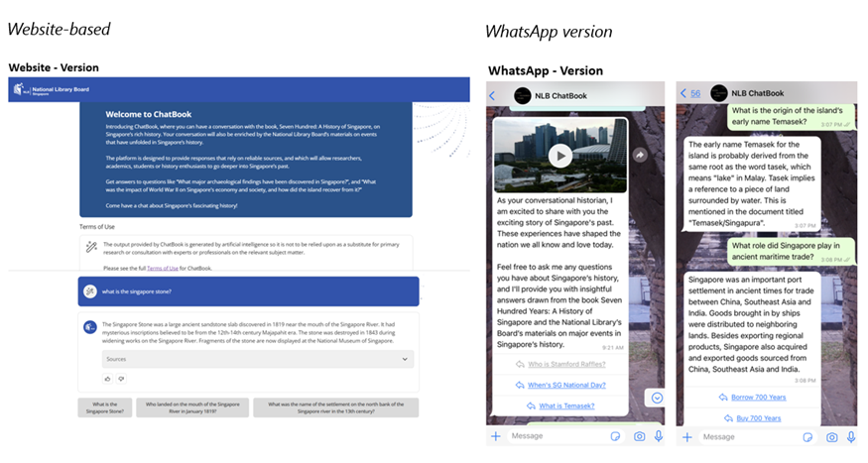868x463 pixels.
Task: Tap the microphone icon in right chat
Action: 852,436
